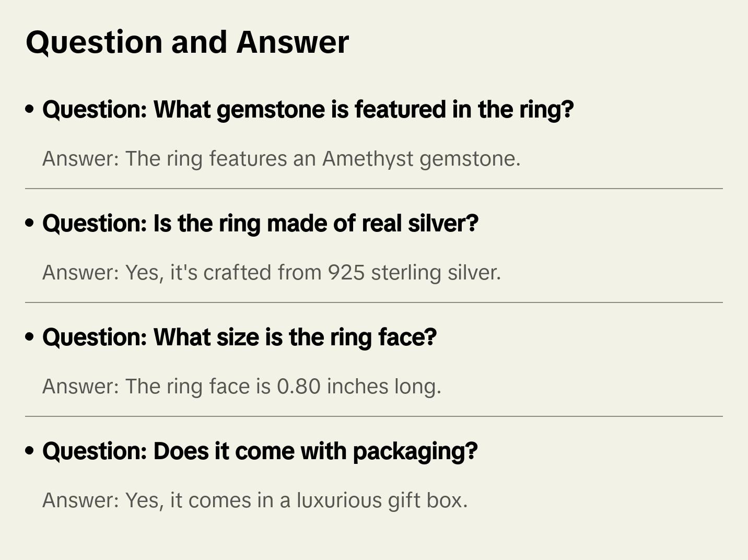Click the "Question and Answer" heading
This screenshot has height=560, width=748.
coord(187,42)
